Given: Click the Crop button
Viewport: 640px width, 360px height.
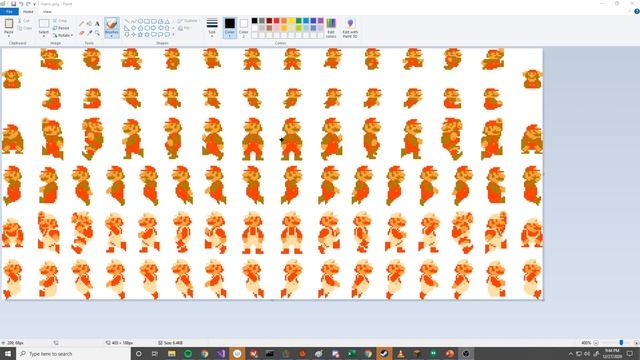Looking at the screenshot, I should tap(60, 21).
